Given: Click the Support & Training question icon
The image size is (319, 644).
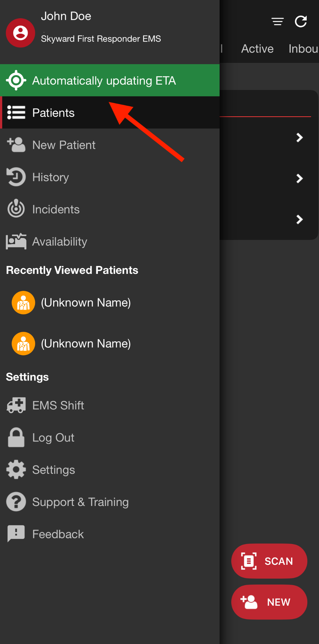Looking at the screenshot, I should click(16, 502).
